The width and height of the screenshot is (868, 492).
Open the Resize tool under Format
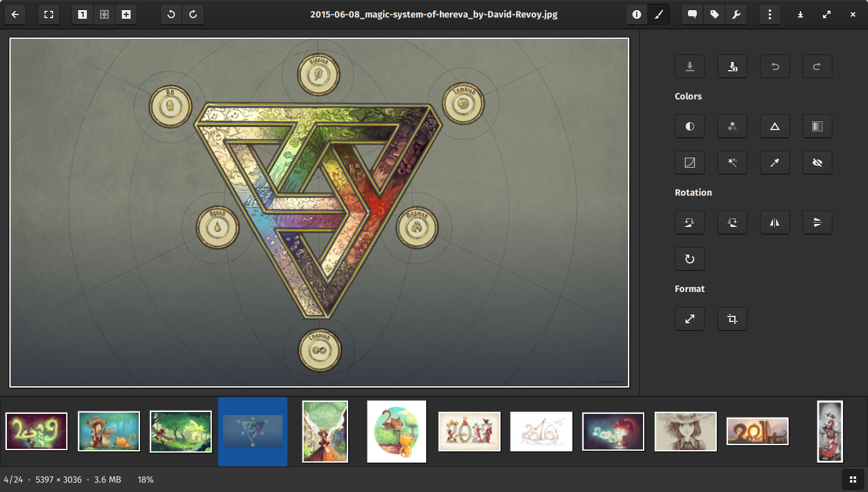point(690,319)
